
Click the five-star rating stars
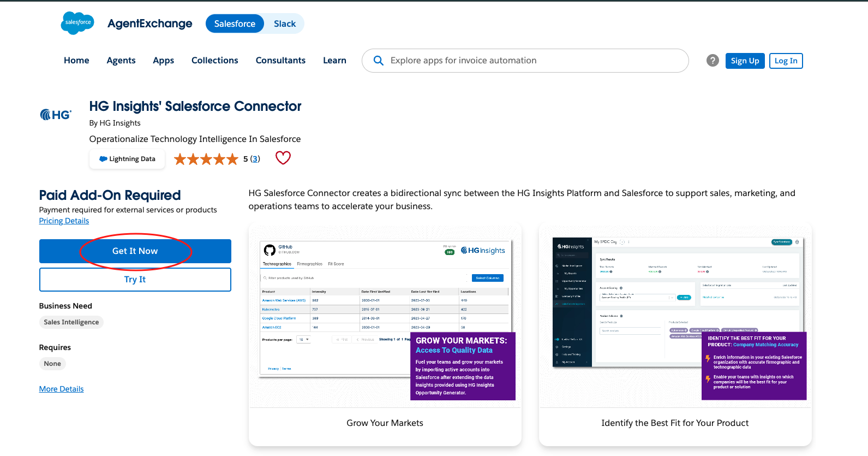point(206,159)
